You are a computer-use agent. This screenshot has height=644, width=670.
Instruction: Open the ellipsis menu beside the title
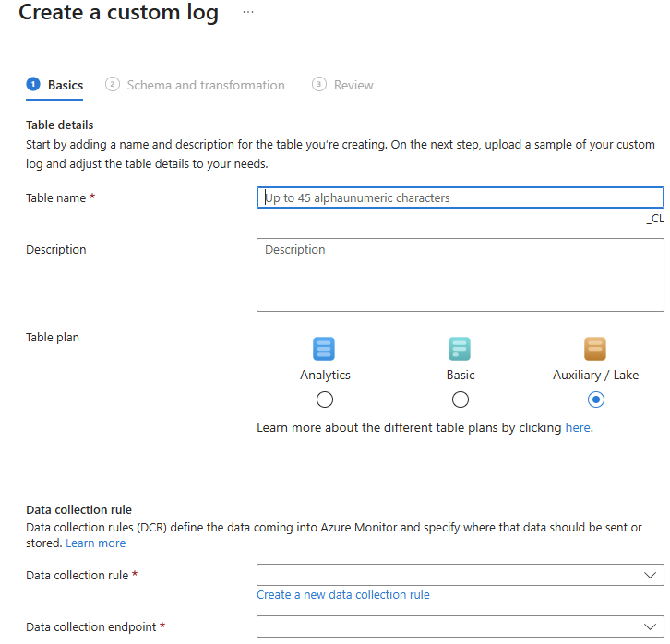247,12
